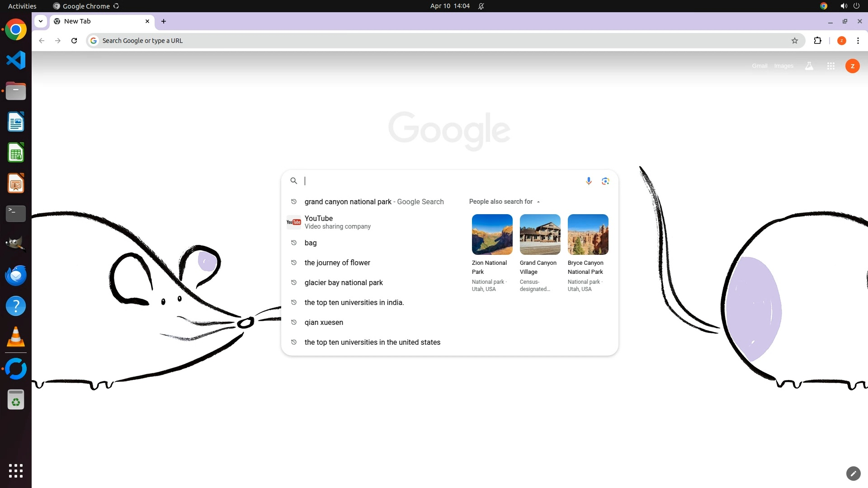Open the Google apps grid

pos(830,66)
